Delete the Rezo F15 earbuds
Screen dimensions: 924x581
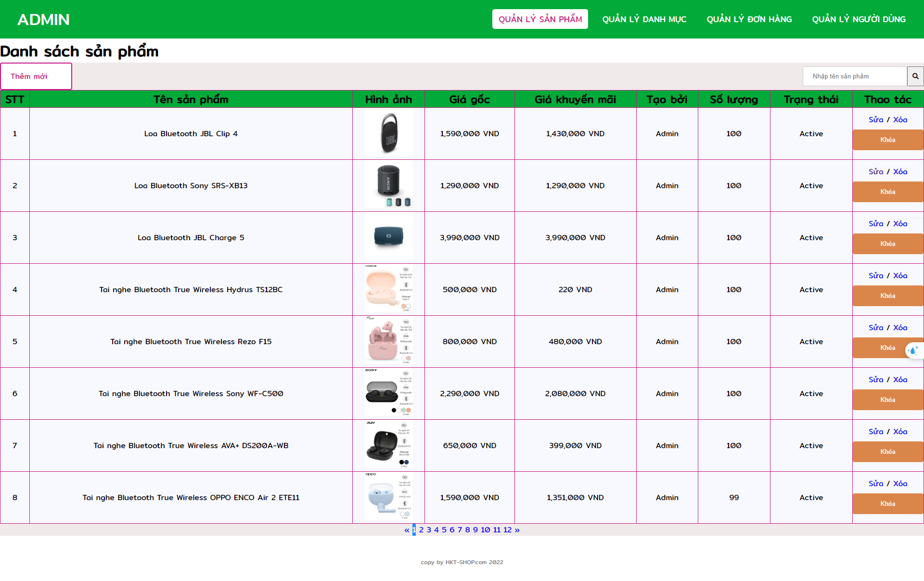pyautogui.click(x=900, y=327)
